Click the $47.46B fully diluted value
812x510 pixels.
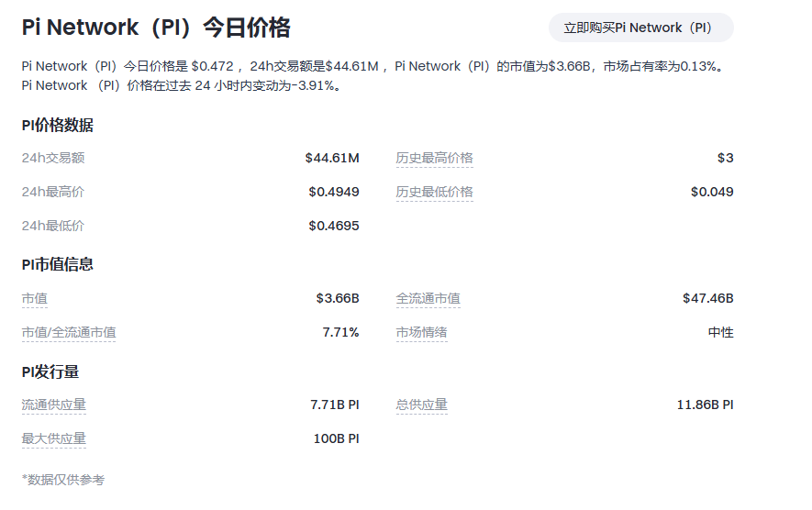(x=707, y=298)
